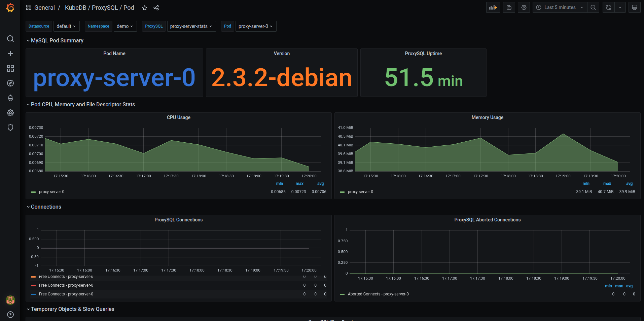The width and height of the screenshot is (644, 321).
Task: Click the 2.3.2-debian version value
Action: [282, 77]
